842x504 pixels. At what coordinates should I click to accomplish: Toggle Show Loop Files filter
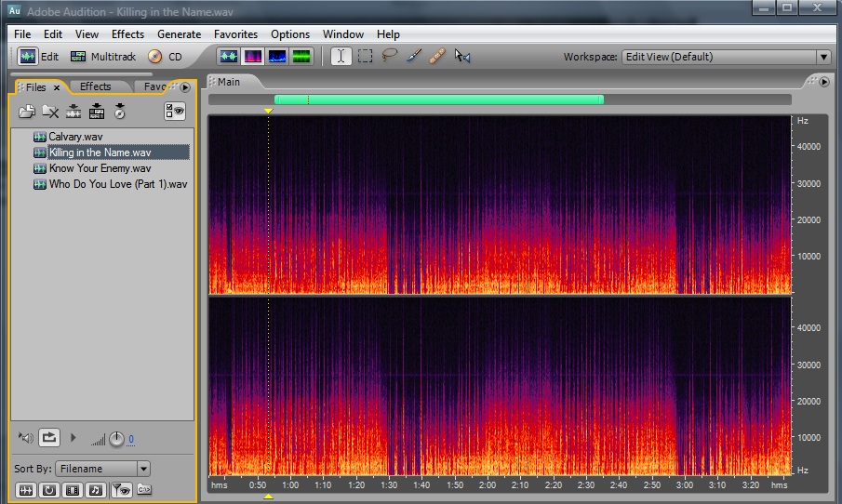pyautogui.click(x=49, y=490)
